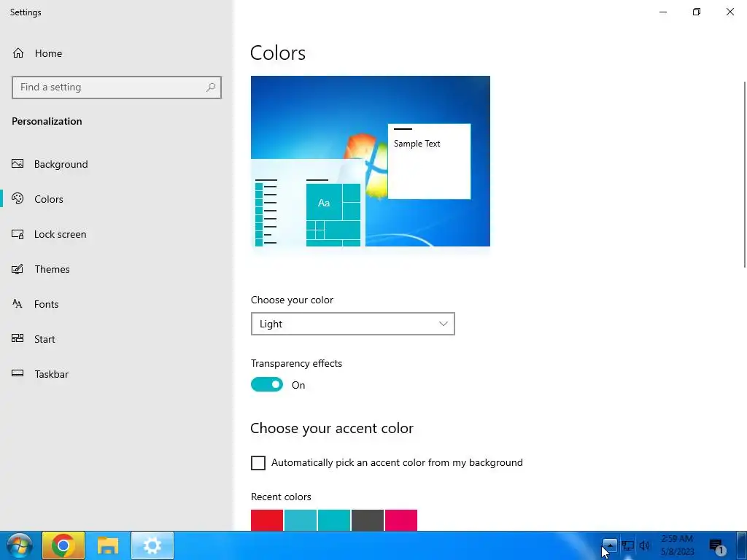Viewport: 747px width, 560px height.
Task: Click the volume speaker icon
Action: point(645,545)
